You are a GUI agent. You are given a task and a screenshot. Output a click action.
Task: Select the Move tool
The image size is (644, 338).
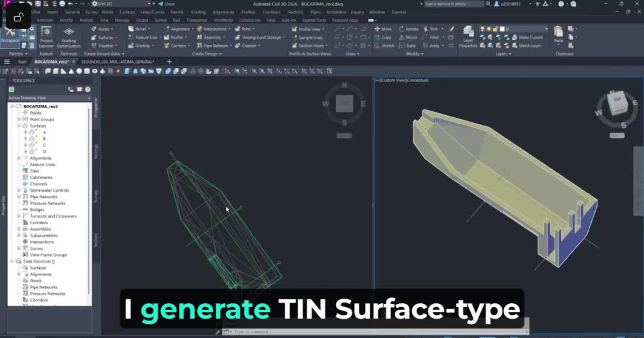[x=383, y=29]
